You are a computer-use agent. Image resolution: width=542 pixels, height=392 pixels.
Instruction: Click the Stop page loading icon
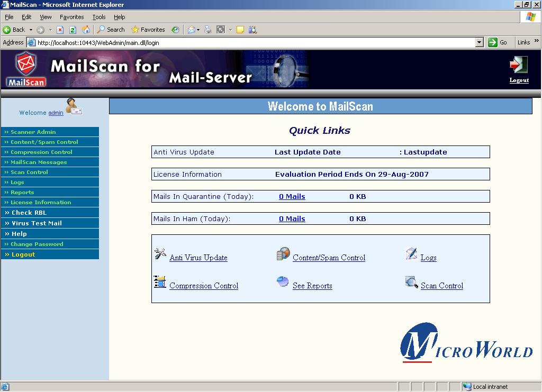pyautogui.click(x=60, y=30)
